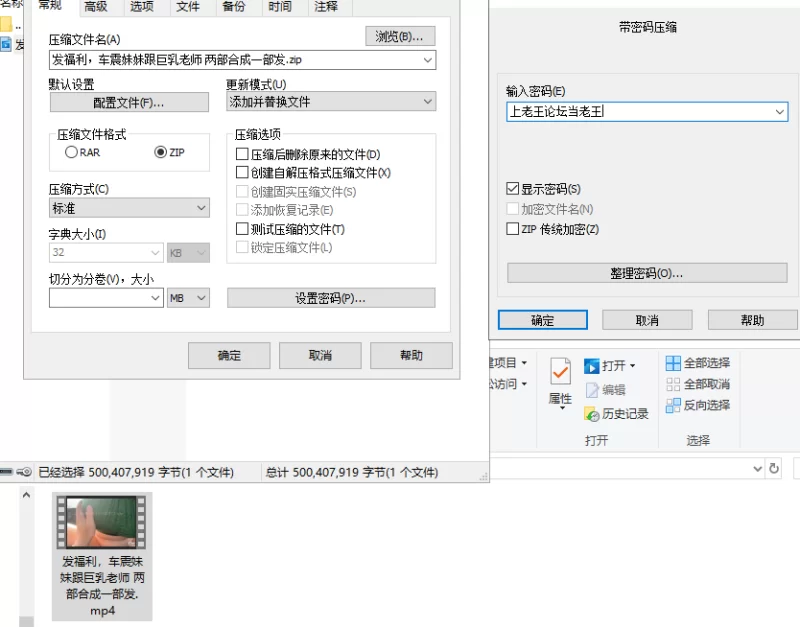Expand Properties dropdown arrow in ribbon
The height and width of the screenshot is (627, 800).
(562, 408)
